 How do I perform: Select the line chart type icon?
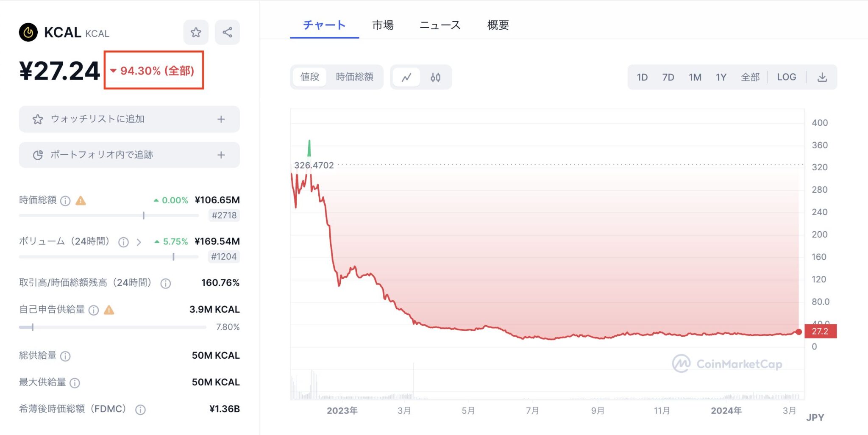[406, 77]
